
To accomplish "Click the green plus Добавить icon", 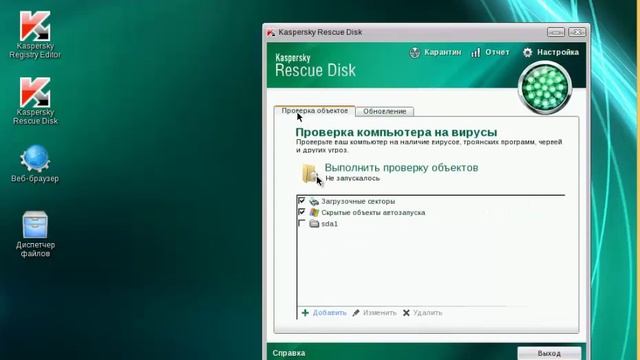I will click(x=305, y=313).
